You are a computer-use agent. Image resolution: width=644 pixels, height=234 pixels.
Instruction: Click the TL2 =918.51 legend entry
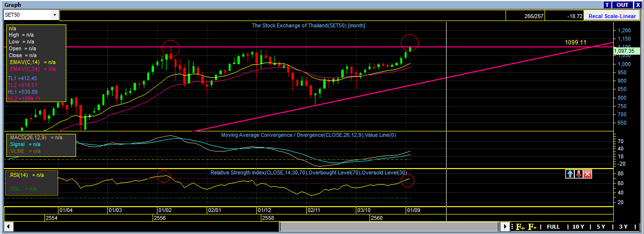tap(22, 85)
